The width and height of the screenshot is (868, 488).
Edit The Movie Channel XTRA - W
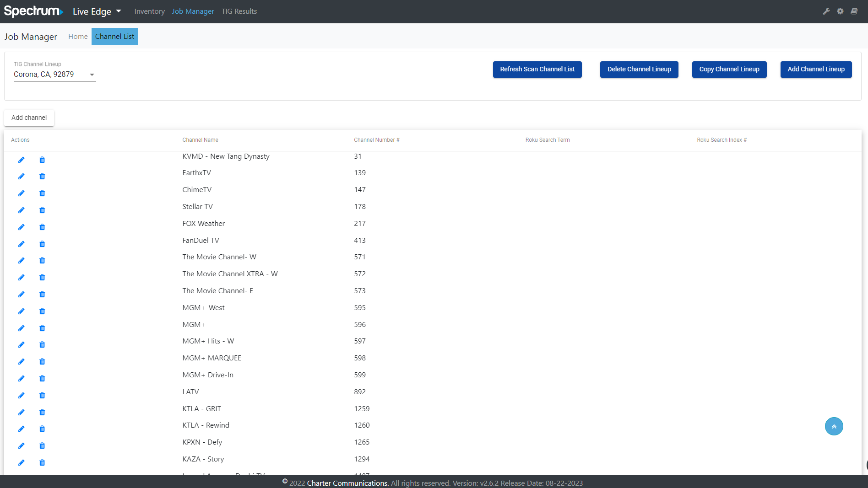point(22,278)
